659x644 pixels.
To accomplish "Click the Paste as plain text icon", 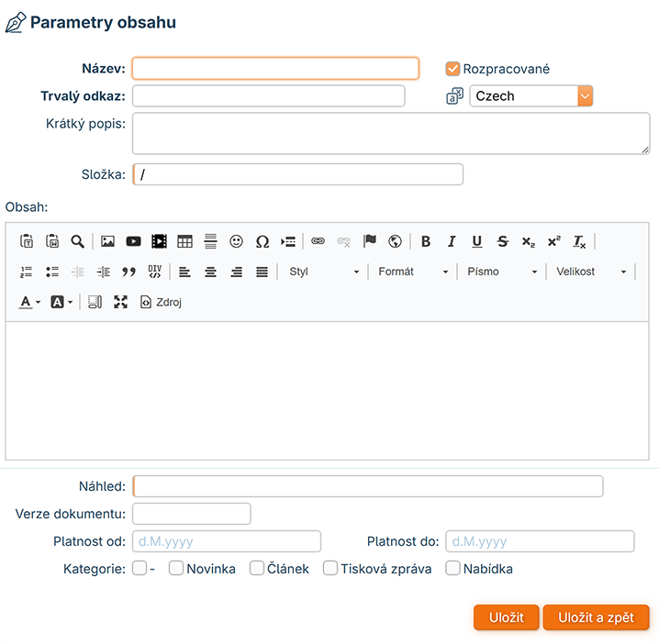I will [27, 241].
